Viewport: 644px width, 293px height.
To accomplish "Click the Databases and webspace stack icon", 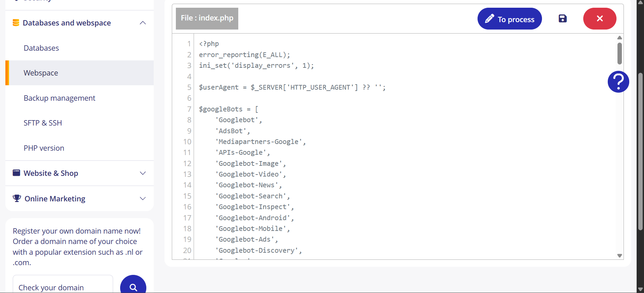I will point(16,22).
